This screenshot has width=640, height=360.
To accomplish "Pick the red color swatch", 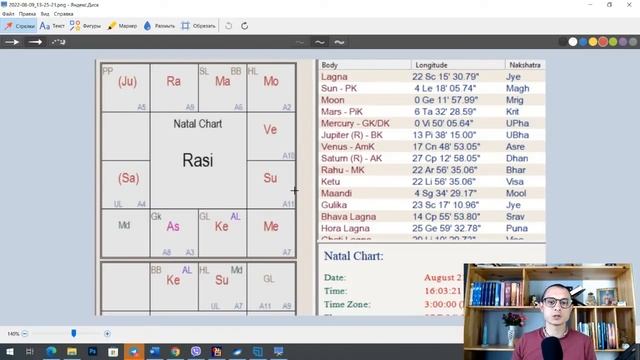I will pos(603,42).
